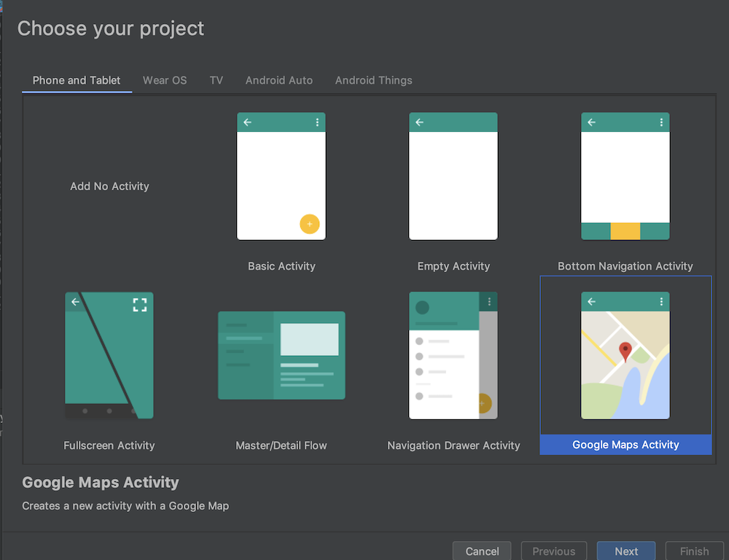Pick the Bottom Navigation Activity thumbnail

pos(625,176)
